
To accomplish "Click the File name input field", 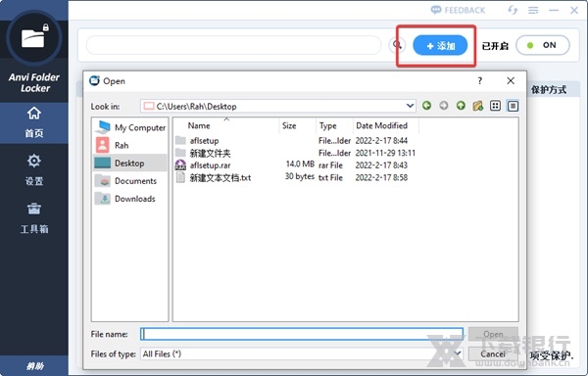I will pyautogui.click(x=302, y=334).
